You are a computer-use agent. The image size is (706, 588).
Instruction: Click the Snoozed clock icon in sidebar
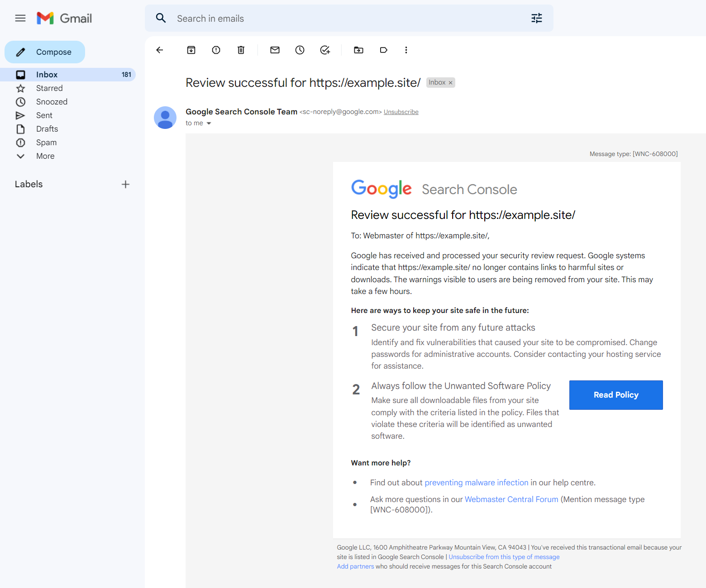pos(20,102)
